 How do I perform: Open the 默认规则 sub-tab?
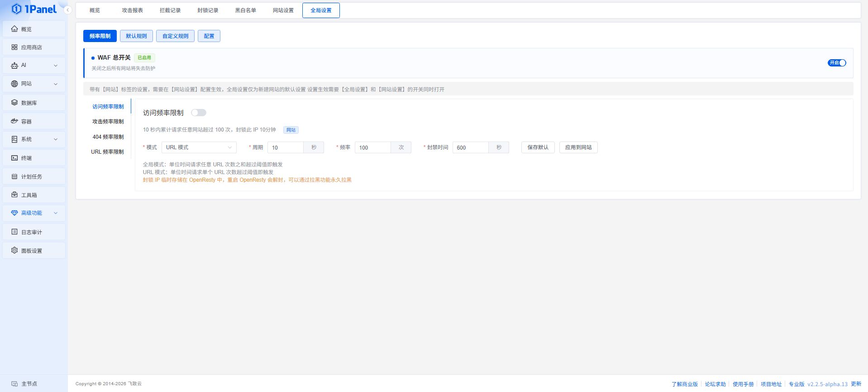136,36
